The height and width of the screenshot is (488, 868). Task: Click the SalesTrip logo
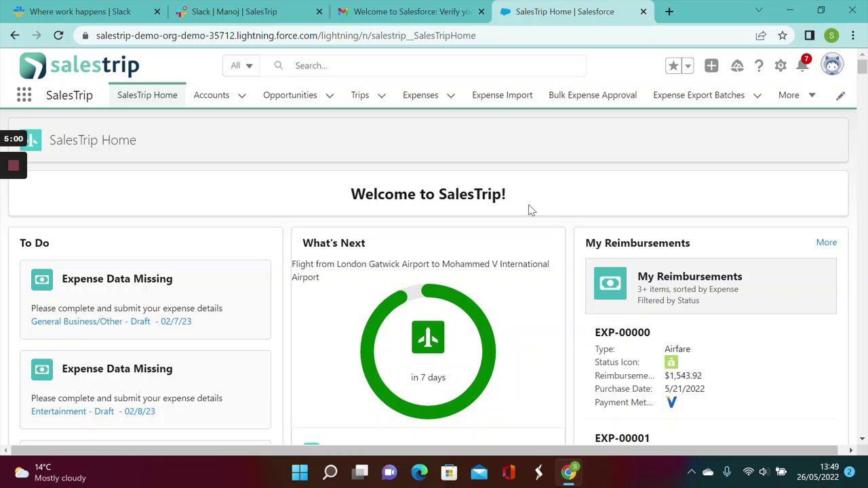pyautogui.click(x=79, y=66)
